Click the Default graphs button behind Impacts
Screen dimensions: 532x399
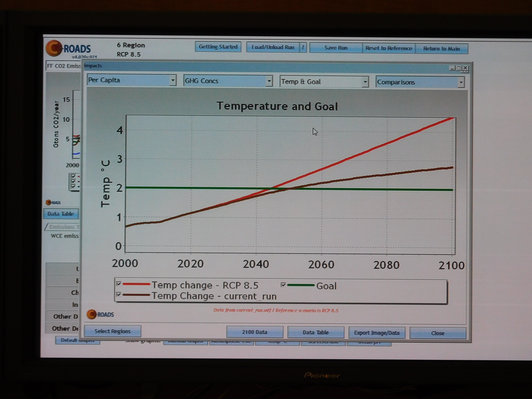tap(77, 340)
